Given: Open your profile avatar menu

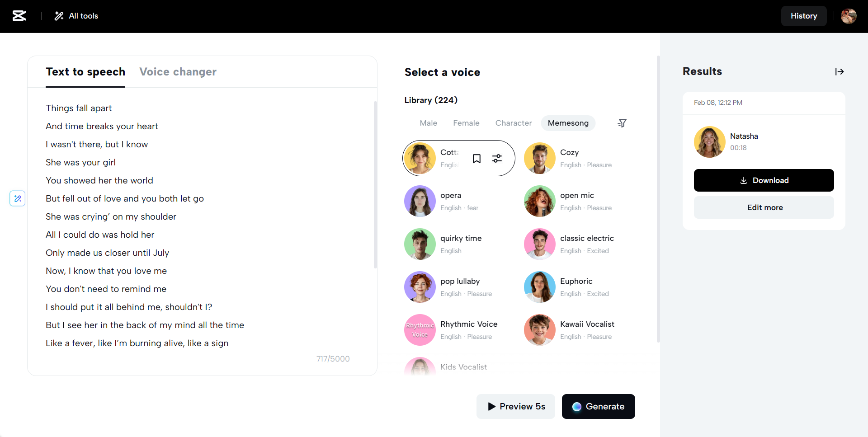Looking at the screenshot, I should 849,16.
